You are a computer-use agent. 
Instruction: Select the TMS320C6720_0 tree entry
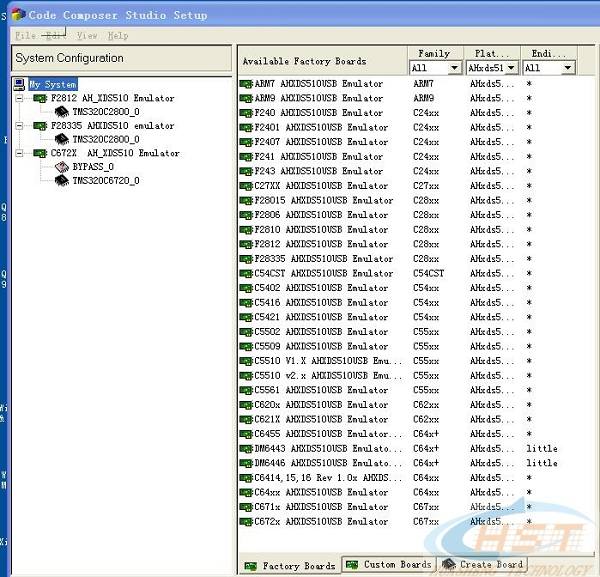[106, 181]
